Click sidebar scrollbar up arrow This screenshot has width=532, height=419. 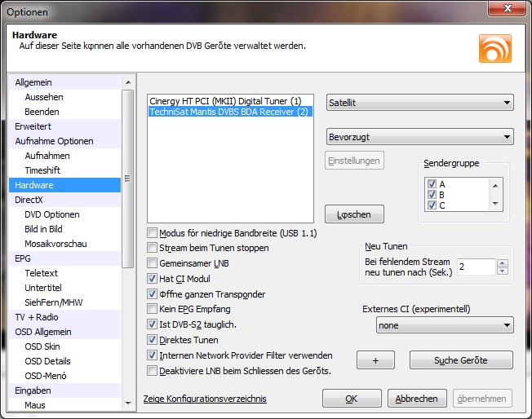tap(128, 82)
